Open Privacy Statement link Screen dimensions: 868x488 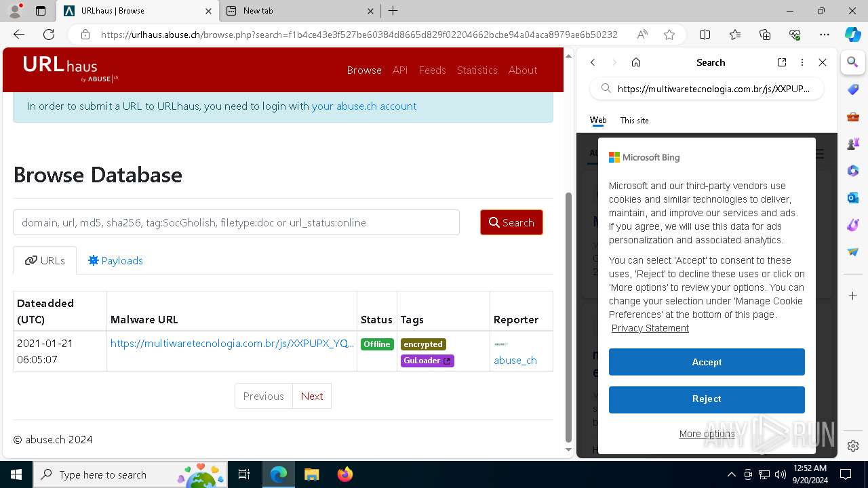(x=650, y=328)
